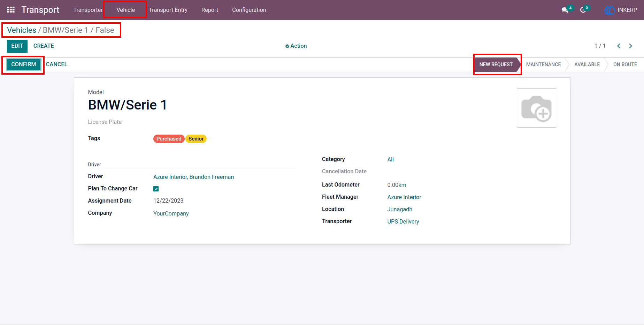Viewport: 644px width, 325px height.
Task: Select the New Request status stage
Action: pyautogui.click(x=496, y=65)
